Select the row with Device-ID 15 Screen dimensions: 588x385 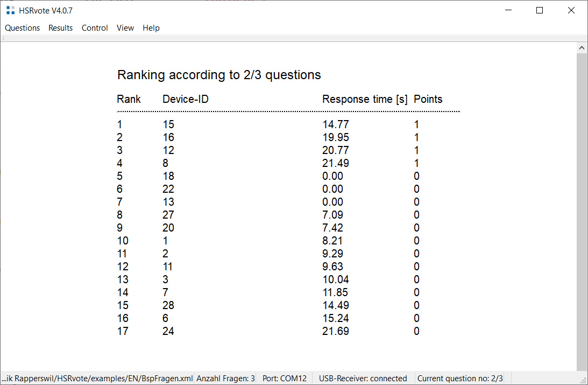168,124
